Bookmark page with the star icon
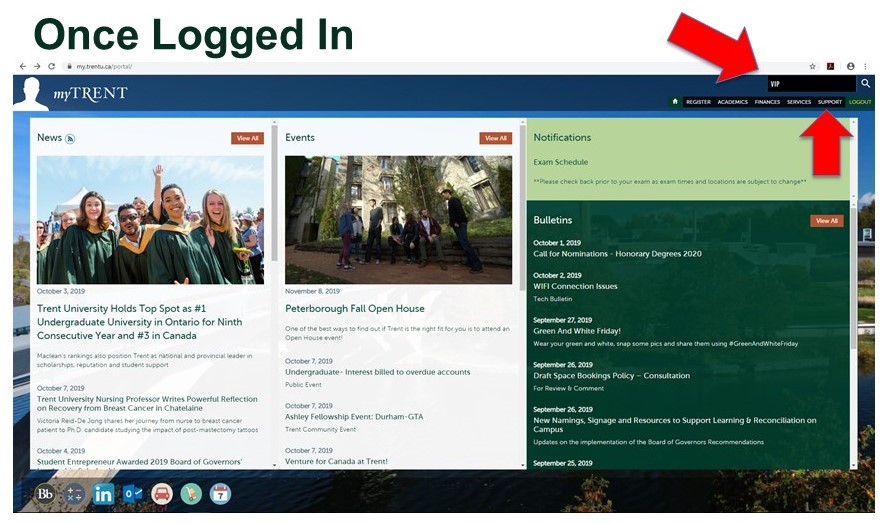Viewport: 884px width, 523px height. (812, 67)
